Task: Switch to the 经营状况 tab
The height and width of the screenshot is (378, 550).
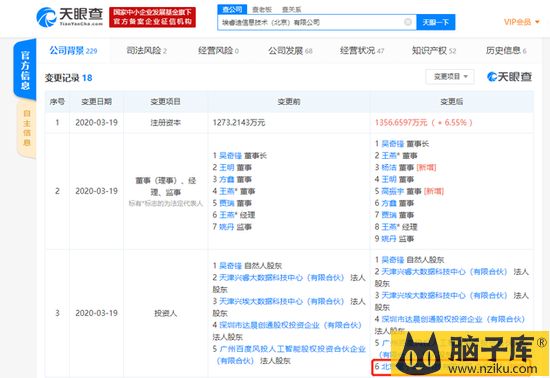Action: point(362,51)
